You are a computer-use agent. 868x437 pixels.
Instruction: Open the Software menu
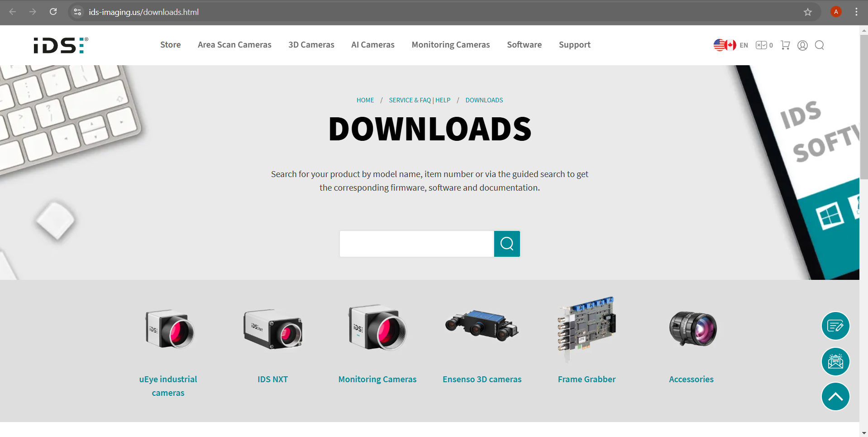click(x=524, y=45)
